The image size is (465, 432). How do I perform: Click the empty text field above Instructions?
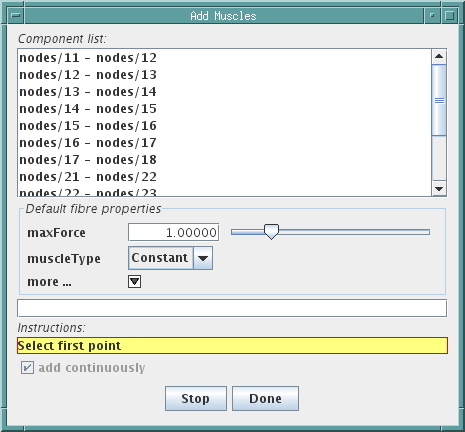232,308
